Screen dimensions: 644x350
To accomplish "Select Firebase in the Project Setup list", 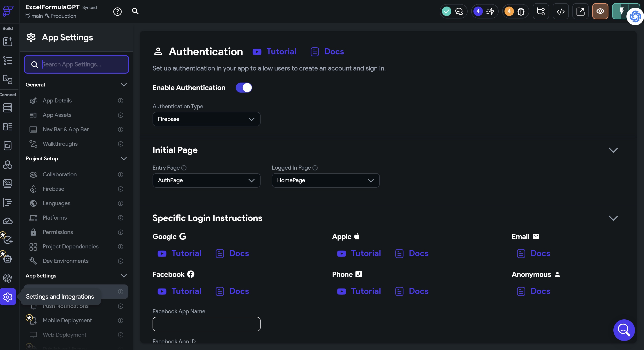I will coord(76,189).
